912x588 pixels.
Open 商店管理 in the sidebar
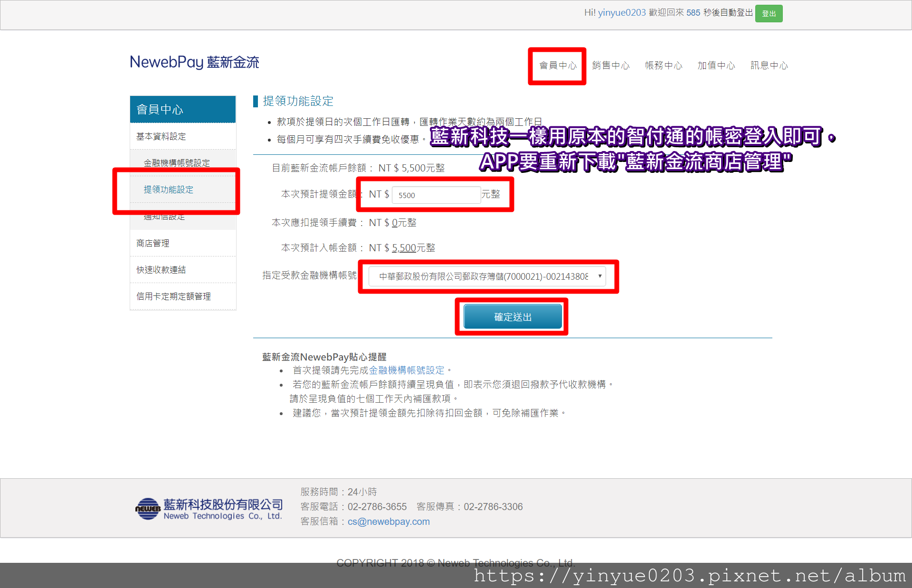[x=183, y=243]
